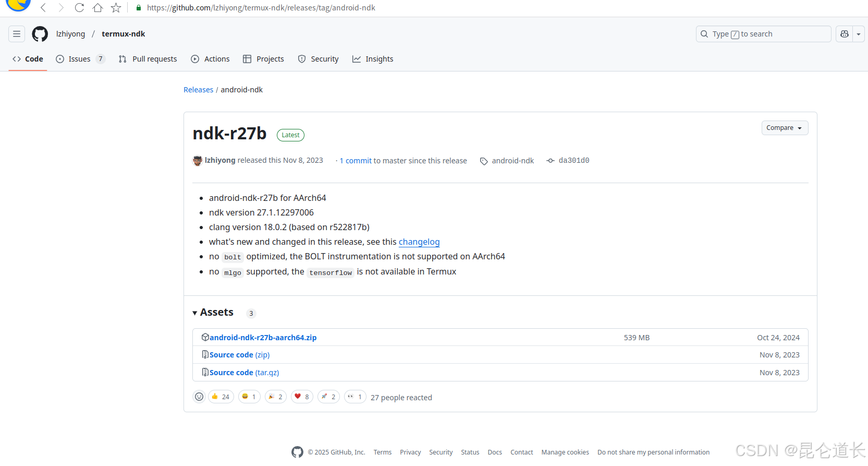Screen dimensions: 868x466
Task: Toggle thumbs up reaction with 24
Action: pyautogui.click(x=221, y=397)
